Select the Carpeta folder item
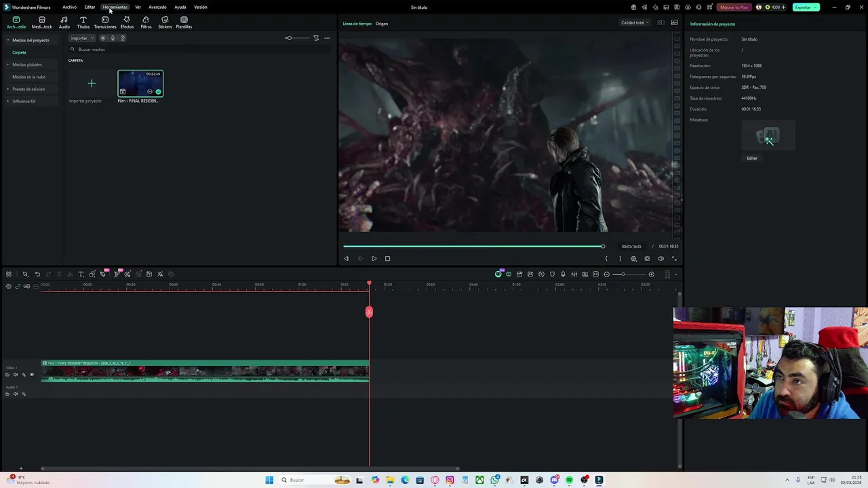868x488 pixels. click(x=19, y=52)
